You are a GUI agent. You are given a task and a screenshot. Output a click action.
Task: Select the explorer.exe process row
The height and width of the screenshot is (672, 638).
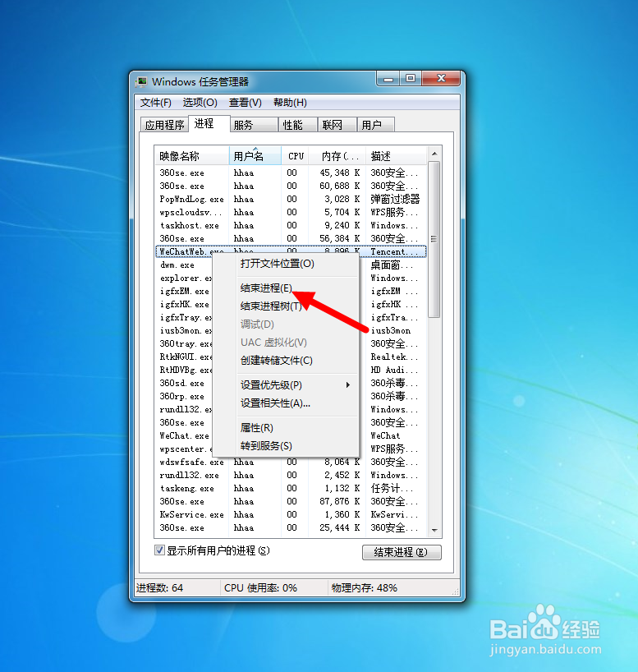pos(291,278)
